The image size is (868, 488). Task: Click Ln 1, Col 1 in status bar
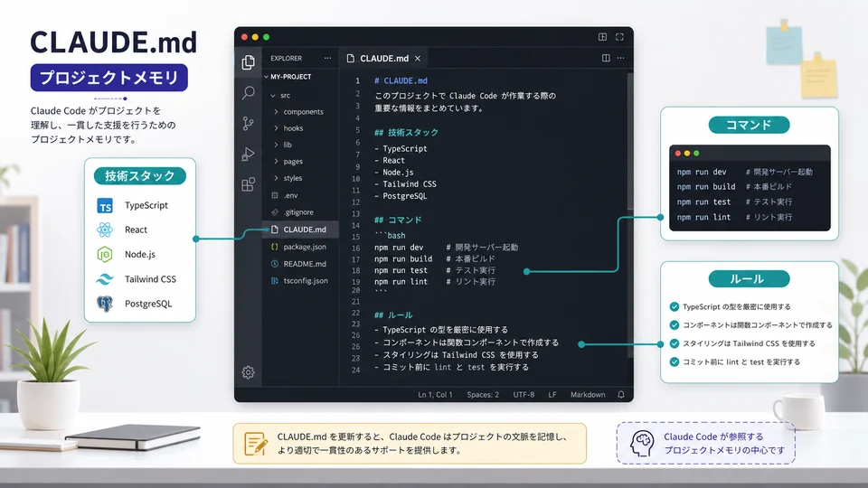pyautogui.click(x=435, y=395)
